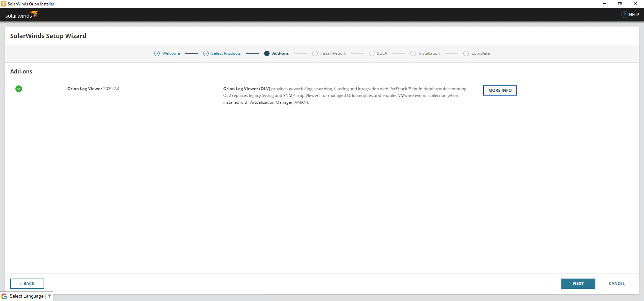The width and height of the screenshot is (644, 301).
Task: Click the Install Report step circle indicator
Action: [315, 53]
